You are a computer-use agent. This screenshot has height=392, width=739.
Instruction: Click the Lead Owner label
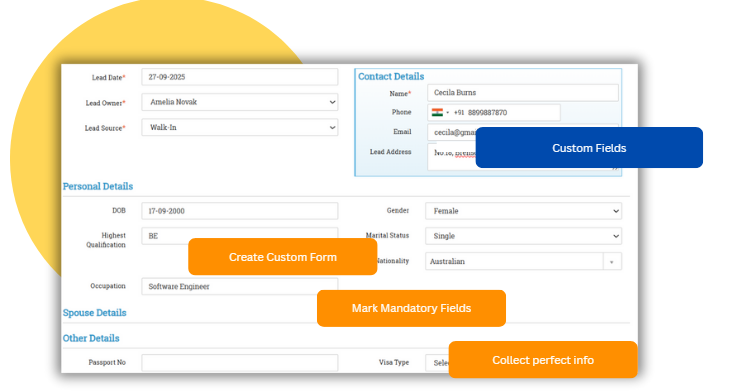(x=106, y=103)
